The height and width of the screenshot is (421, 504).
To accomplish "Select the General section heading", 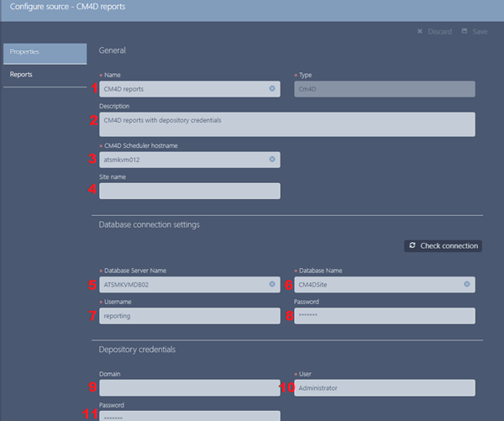I will click(x=113, y=50).
